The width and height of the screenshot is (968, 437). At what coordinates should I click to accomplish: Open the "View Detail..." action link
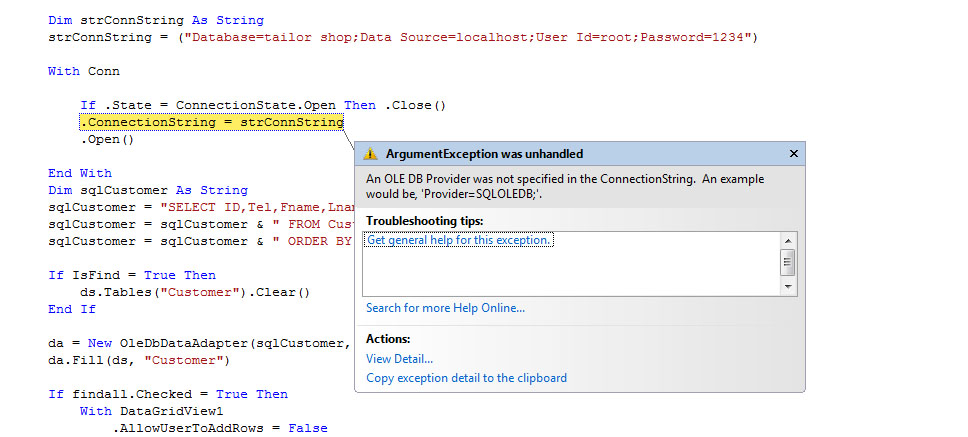pyautogui.click(x=399, y=359)
